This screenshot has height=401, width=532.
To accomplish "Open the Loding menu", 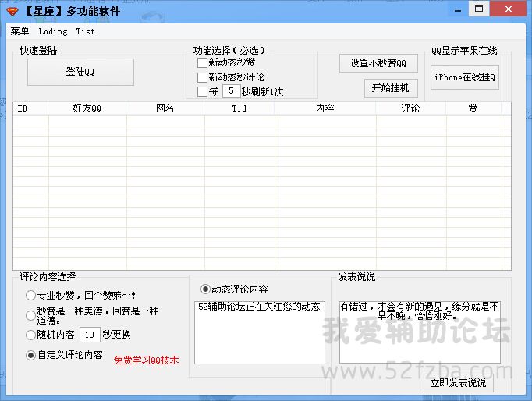I will [x=53, y=31].
